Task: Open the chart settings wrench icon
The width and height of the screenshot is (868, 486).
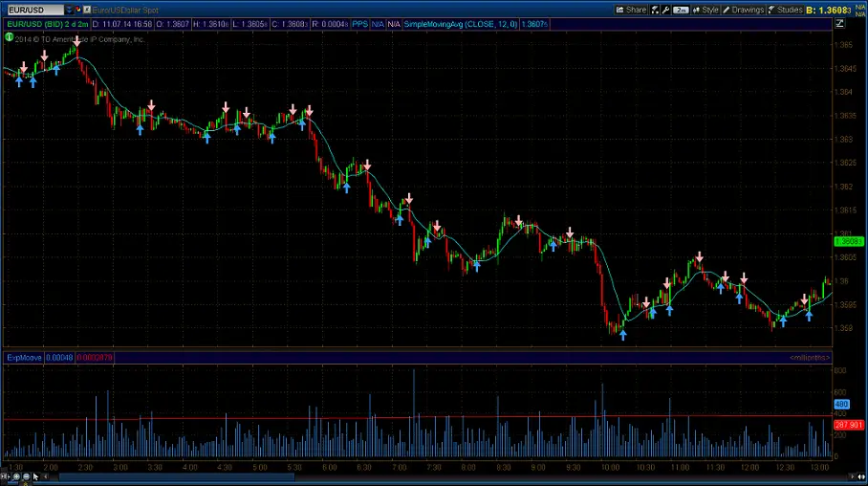Action: (x=661, y=9)
